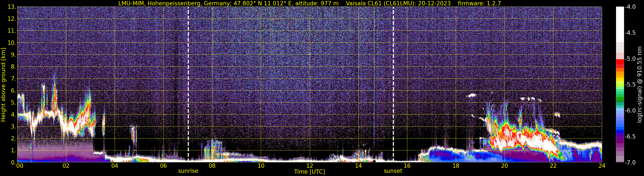Click the '-4.5' colorbar tick label
644x176 pixels.
click(x=630, y=33)
